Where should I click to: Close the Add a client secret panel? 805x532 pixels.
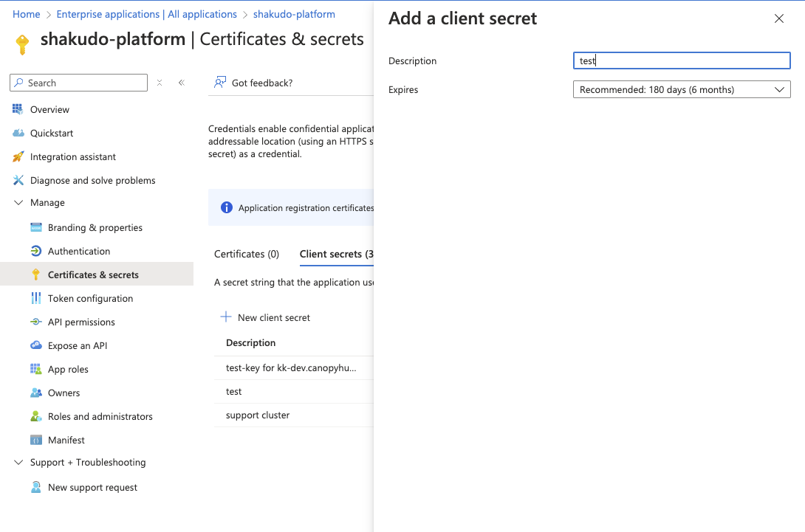[x=779, y=18]
